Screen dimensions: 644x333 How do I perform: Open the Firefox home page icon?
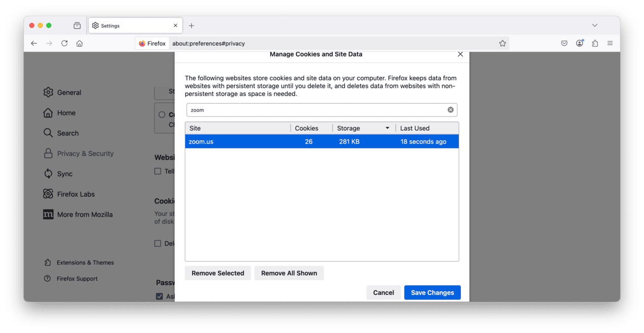coord(79,43)
